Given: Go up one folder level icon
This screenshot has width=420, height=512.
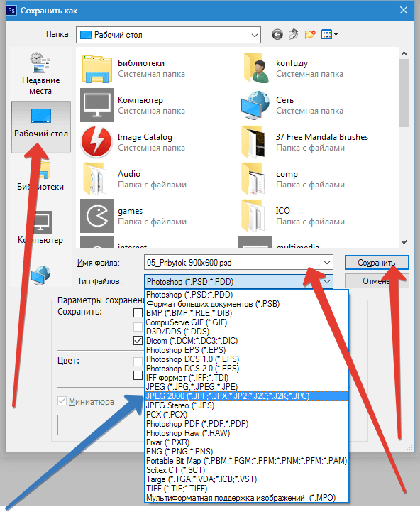Looking at the screenshot, I should pos(294,34).
